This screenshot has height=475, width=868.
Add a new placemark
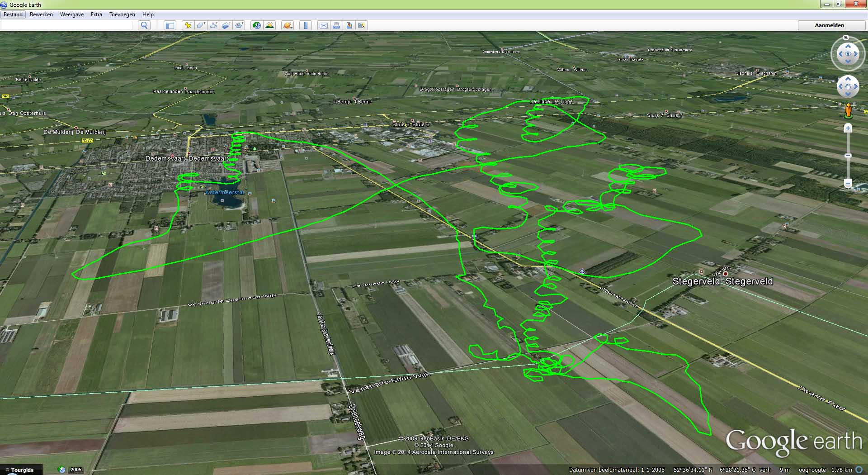[188, 25]
